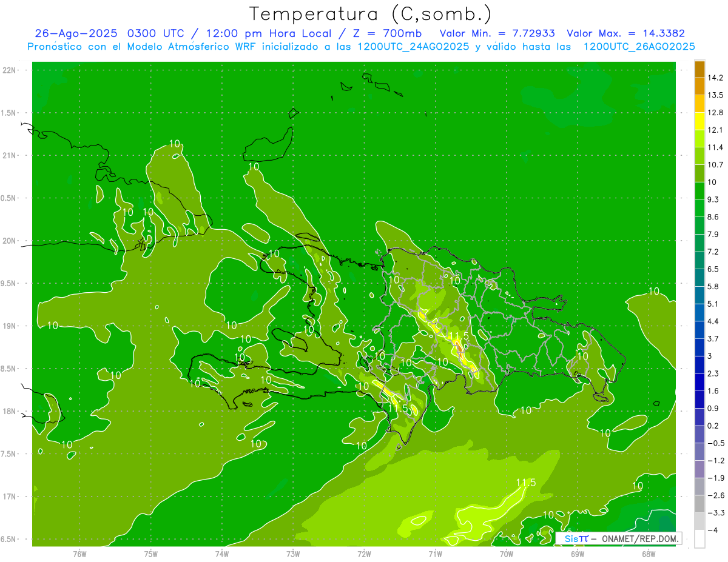The width and height of the screenshot is (728, 562).
Task: Click the '75W' longitude axis label
Action: tap(151, 554)
